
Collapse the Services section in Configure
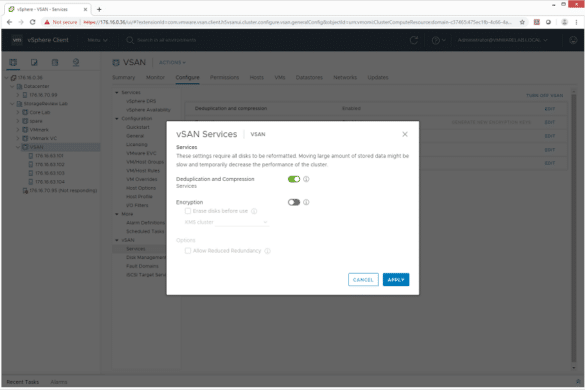pos(117,93)
